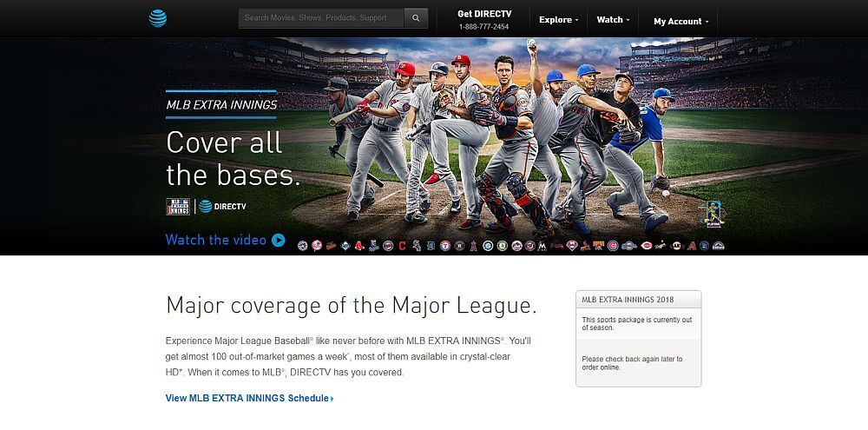
Task: Click the New York Mets team logo
Action: click(x=517, y=246)
